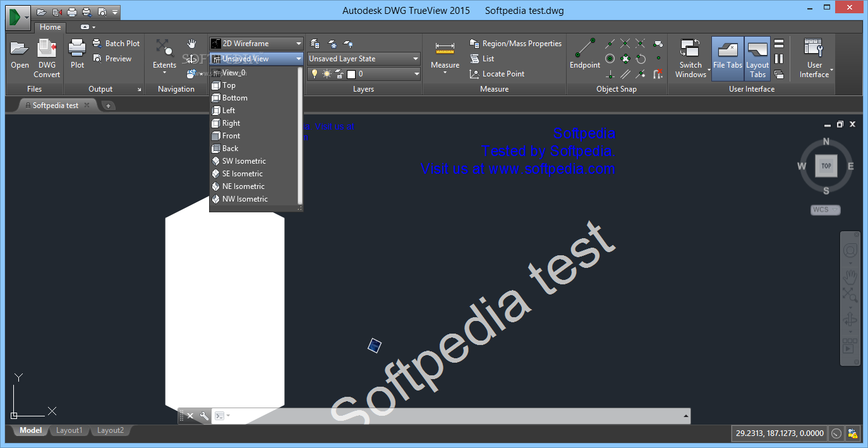The image size is (868, 448).
Task: Click the layer 0 white color swatch
Action: 351,74
